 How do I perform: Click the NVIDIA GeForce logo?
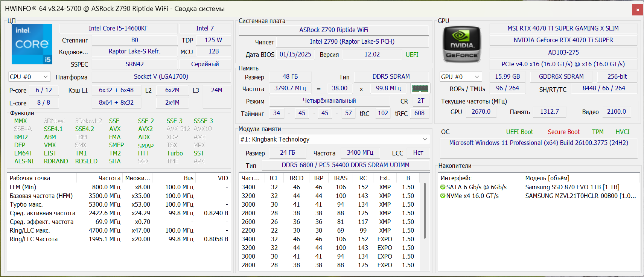pyautogui.click(x=462, y=44)
